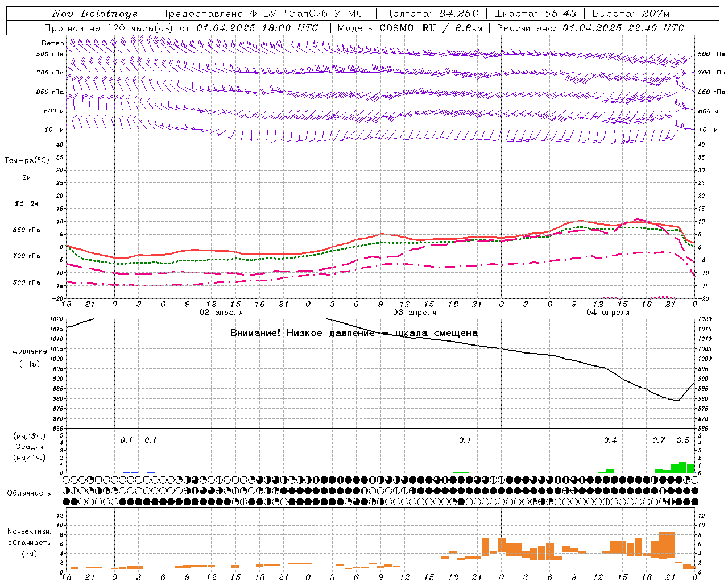The width and height of the screenshot is (728, 582).
Task: Click the 0.4 precipitation value
Action: coord(610,440)
